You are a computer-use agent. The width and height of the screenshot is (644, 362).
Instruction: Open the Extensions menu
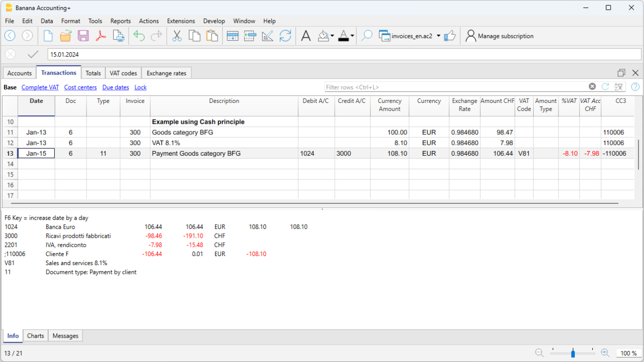(x=181, y=21)
